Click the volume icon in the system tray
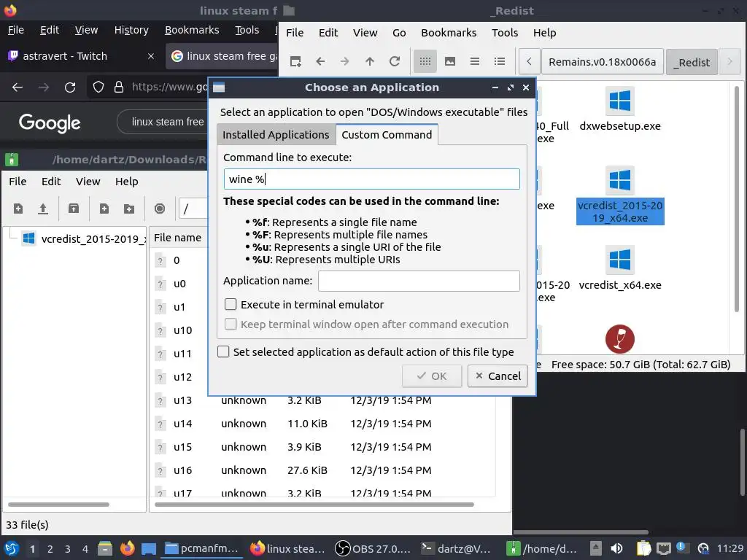The width and height of the screenshot is (747, 560). click(x=616, y=548)
